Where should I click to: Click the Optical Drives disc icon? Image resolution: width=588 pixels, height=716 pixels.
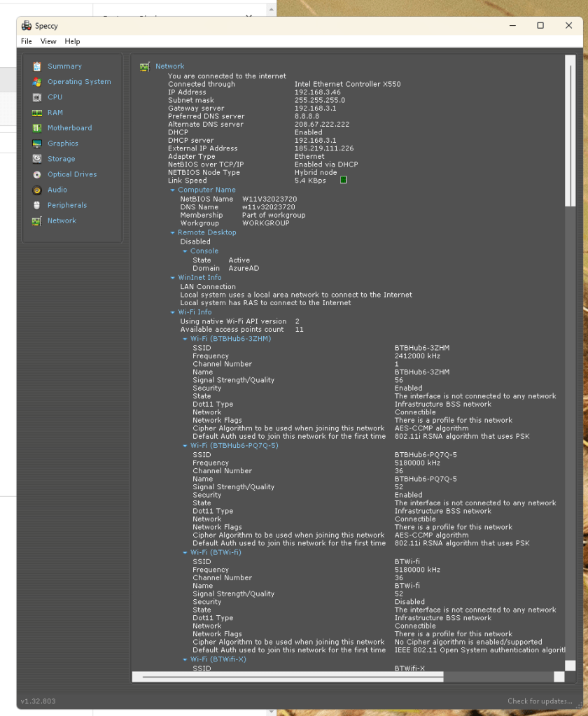click(x=37, y=174)
